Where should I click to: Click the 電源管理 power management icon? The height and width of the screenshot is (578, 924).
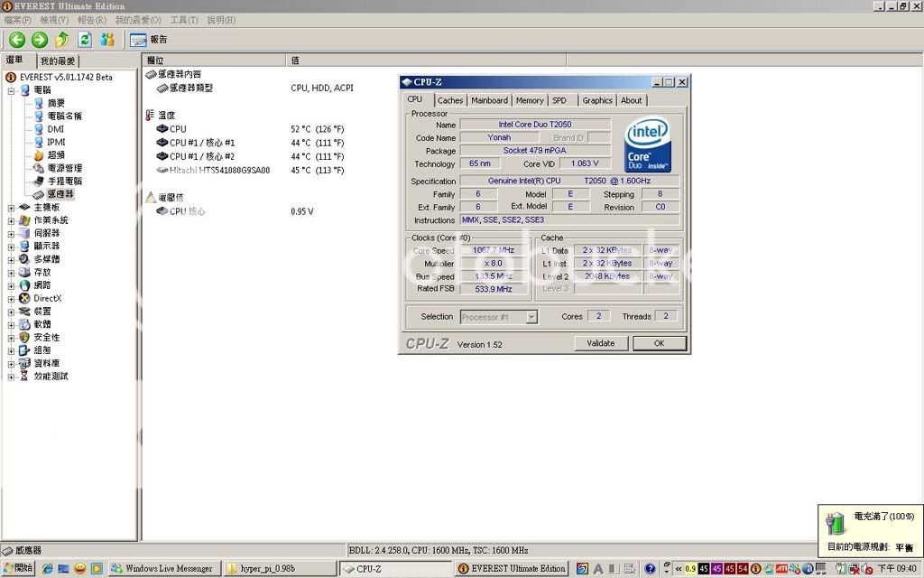pos(38,168)
